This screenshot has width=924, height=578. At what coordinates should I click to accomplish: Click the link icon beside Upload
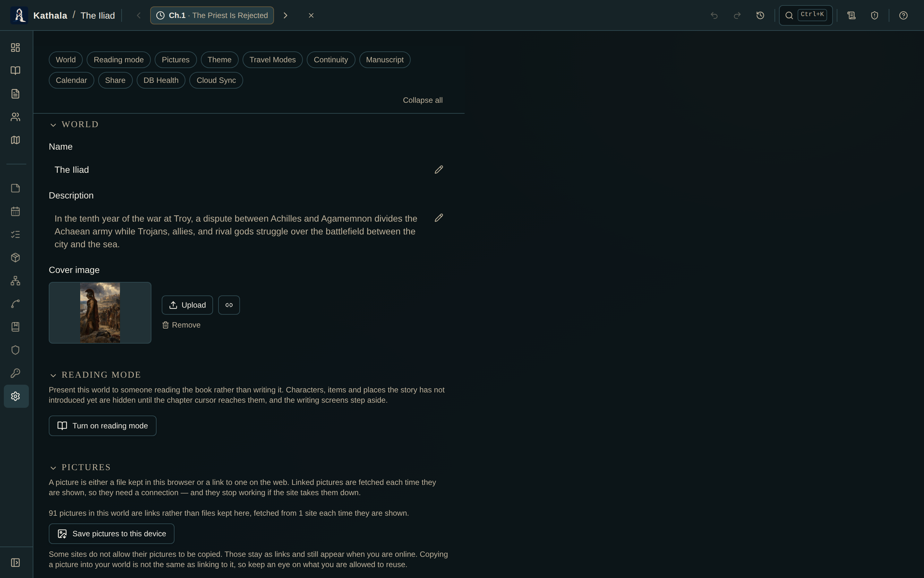click(x=229, y=305)
